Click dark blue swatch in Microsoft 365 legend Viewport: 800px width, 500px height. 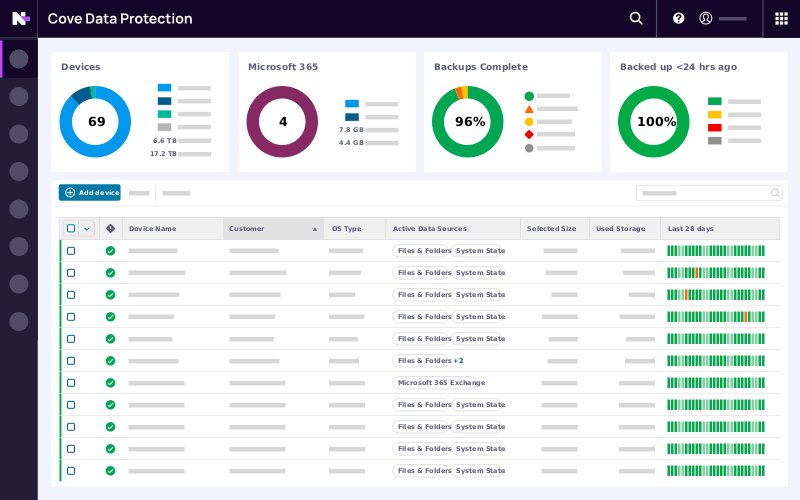coord(352,117)
